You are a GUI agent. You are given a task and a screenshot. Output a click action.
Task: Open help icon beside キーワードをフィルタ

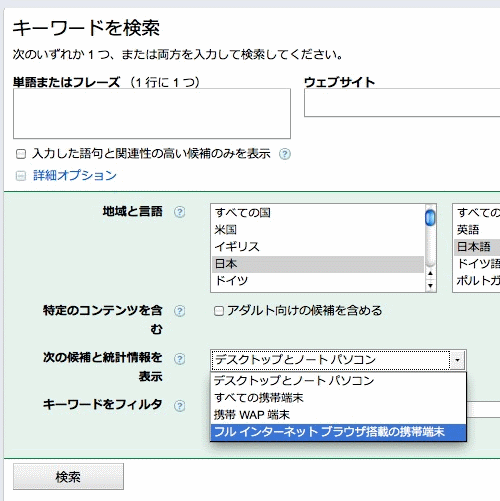[180, 406]
